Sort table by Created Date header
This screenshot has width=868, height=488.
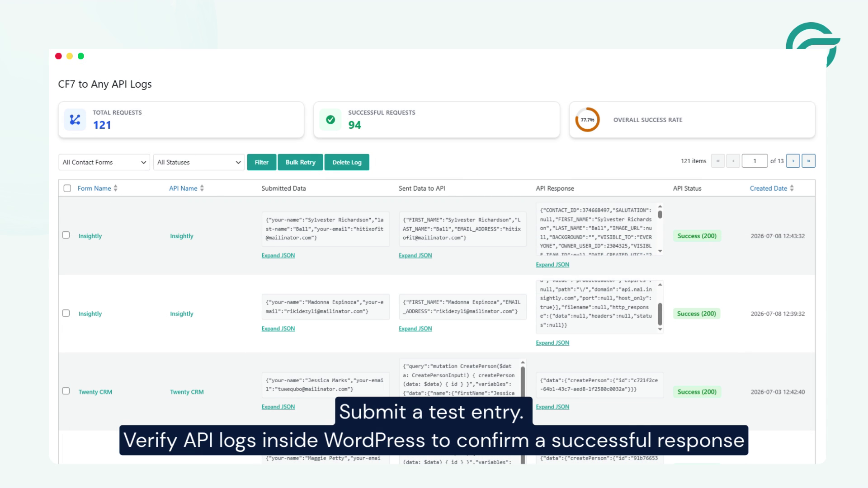(768, 188)
